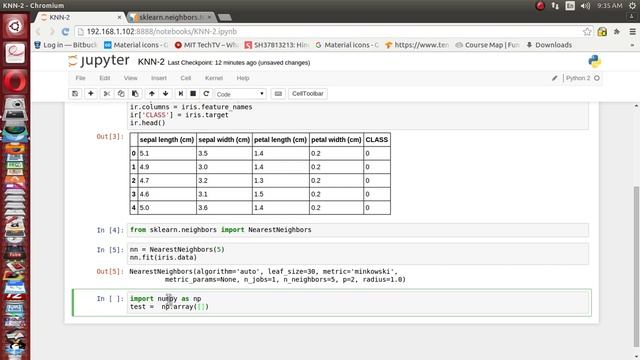This screenshot has width=640, height=360.
Task: Move selected cell up arrow
Action: (x=151, y=93)
